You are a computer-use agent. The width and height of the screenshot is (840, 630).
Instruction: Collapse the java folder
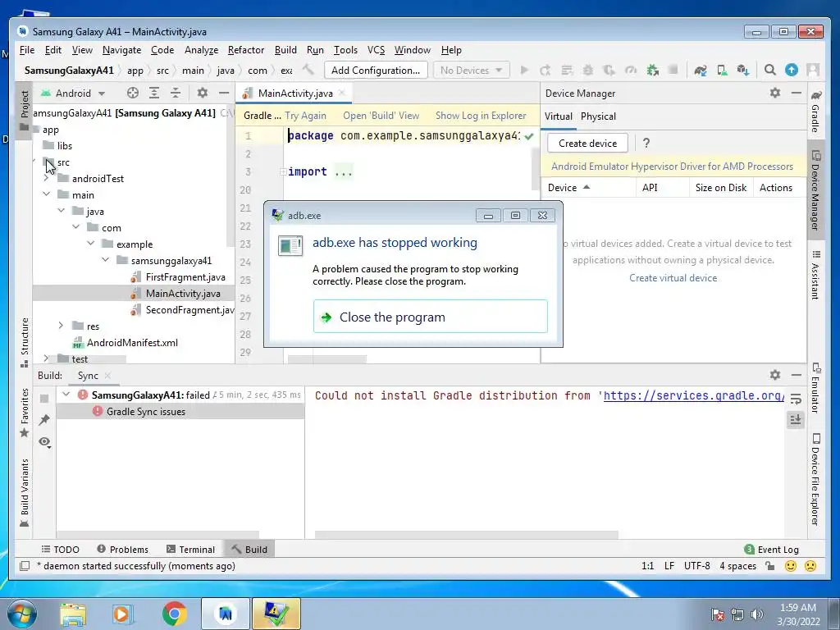(62, 211)
